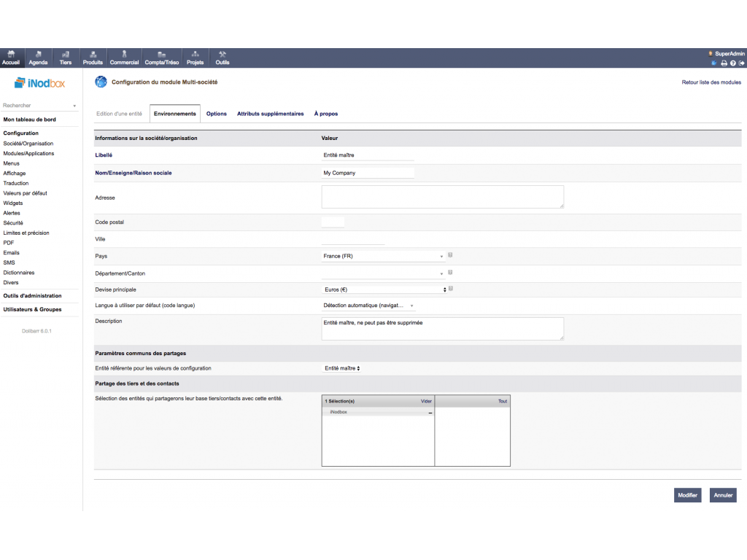Click the Vider link in selection list
This screenshot has width=747, height=560.
[x=426, y=401]
